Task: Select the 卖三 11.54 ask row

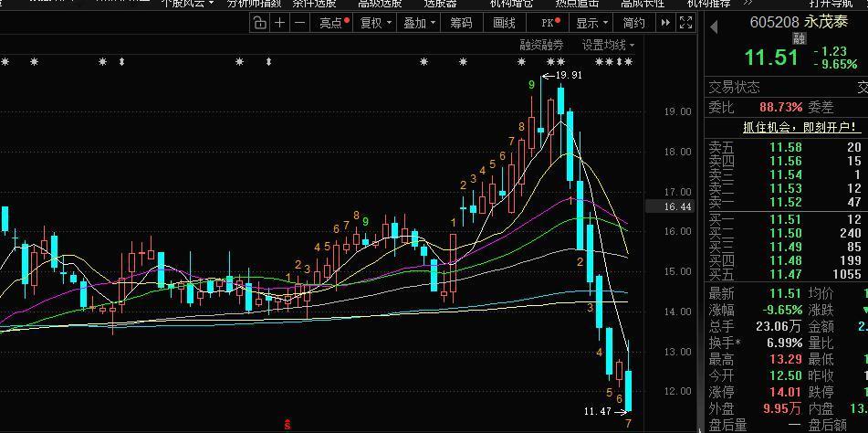Action: tap(786, 175)
